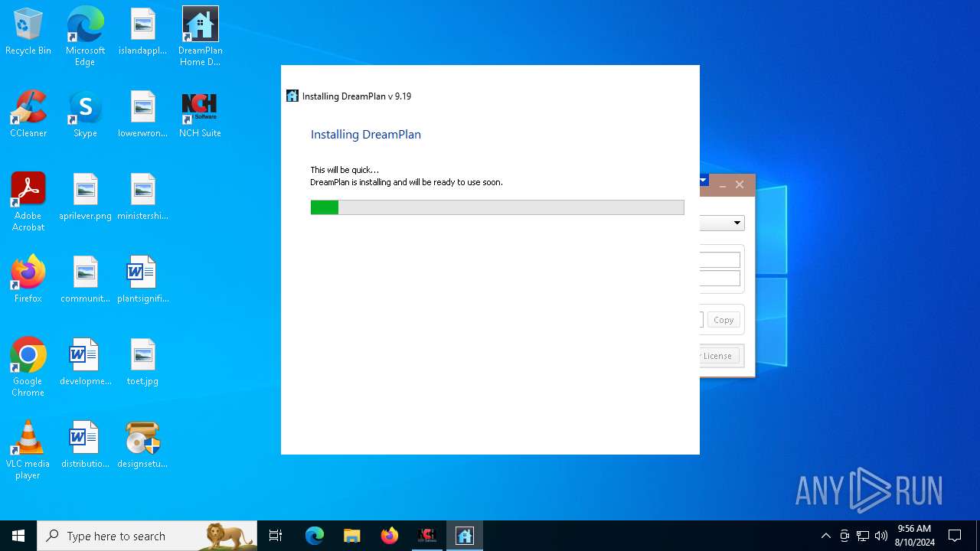The width and height of the screenshot is (980, 551).
Task: Expand the dropdown in background window
Action: tap(737, 223)
